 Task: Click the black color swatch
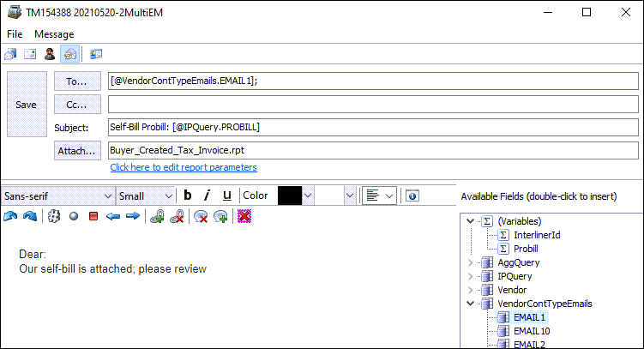click(290, 196)
